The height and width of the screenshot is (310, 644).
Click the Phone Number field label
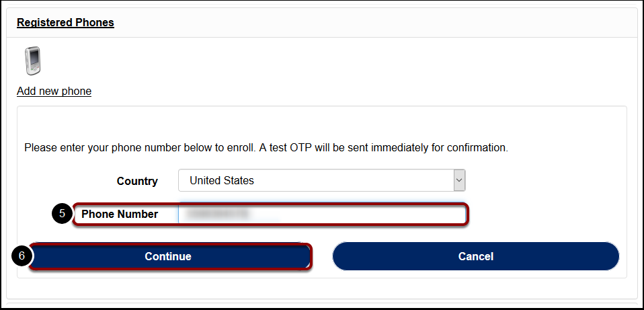coord(120,214)
